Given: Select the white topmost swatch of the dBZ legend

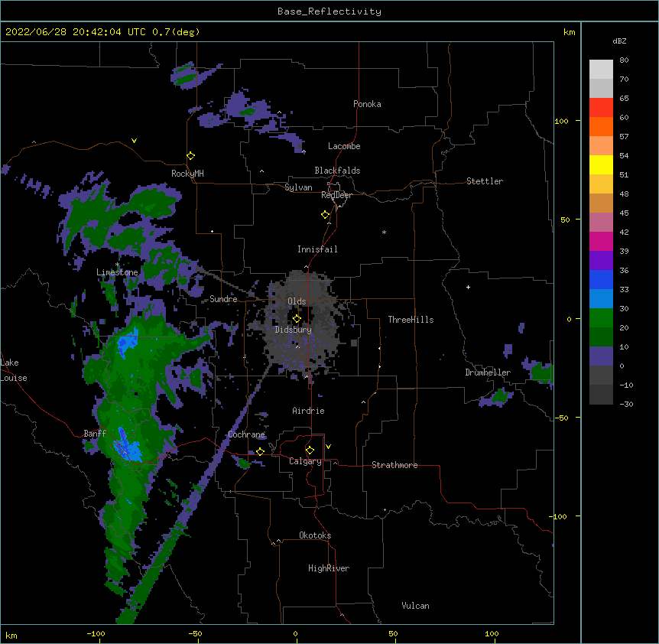Looking at the screenshot, I should click(601, 70).
